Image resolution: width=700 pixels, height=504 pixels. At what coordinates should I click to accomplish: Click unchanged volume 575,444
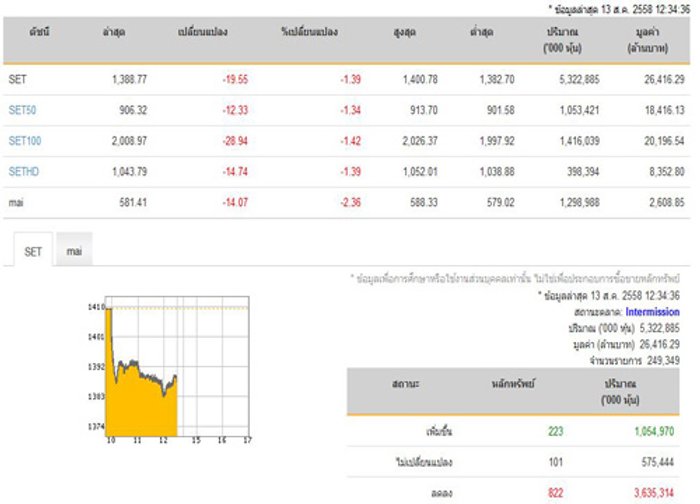[658, 462]
